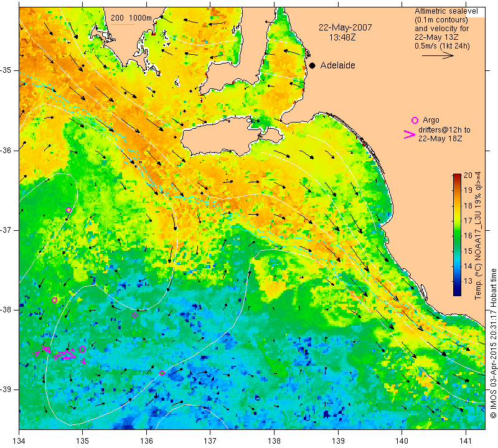Click the '22-May 18Z' drifter legend text
This screenshot has height=448, width=498.
pos(440,138)
